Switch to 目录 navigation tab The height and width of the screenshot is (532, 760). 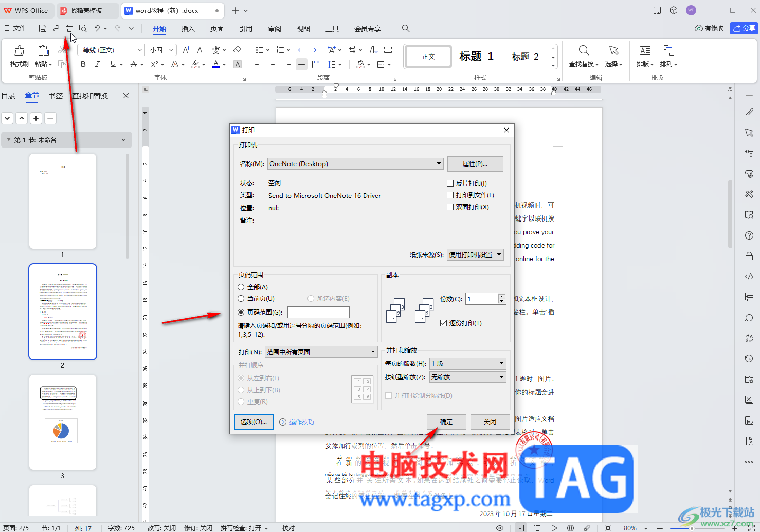coord(8,96)
